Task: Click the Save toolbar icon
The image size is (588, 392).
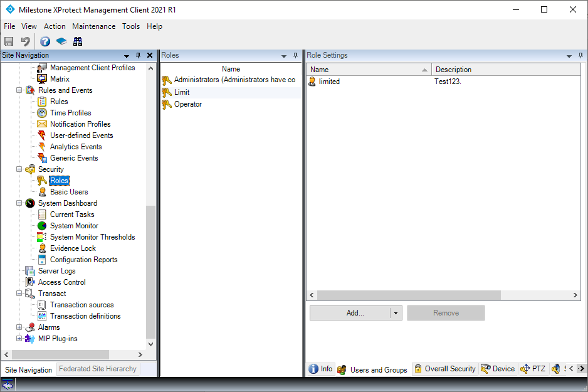Action: (8, 41)
